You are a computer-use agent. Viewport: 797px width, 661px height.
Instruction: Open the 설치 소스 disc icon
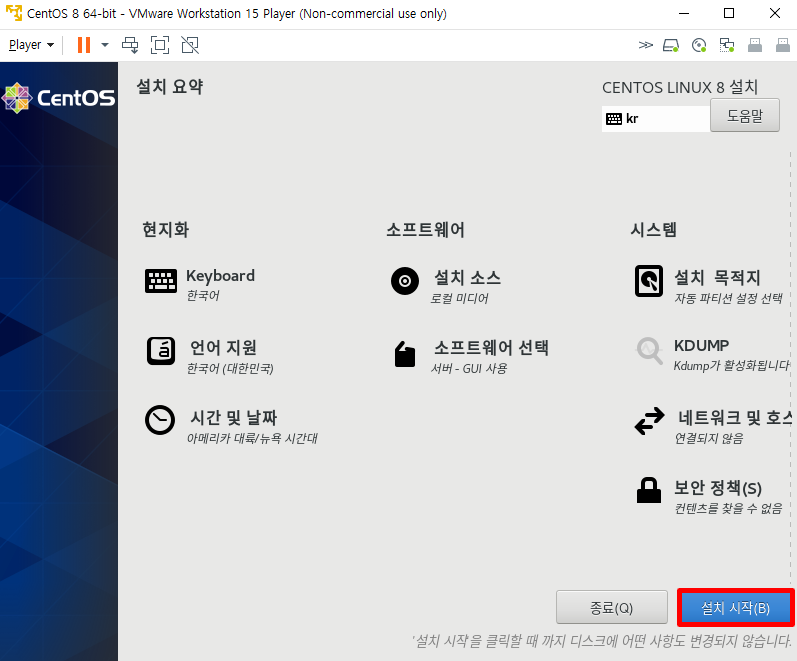pos(405,281)
